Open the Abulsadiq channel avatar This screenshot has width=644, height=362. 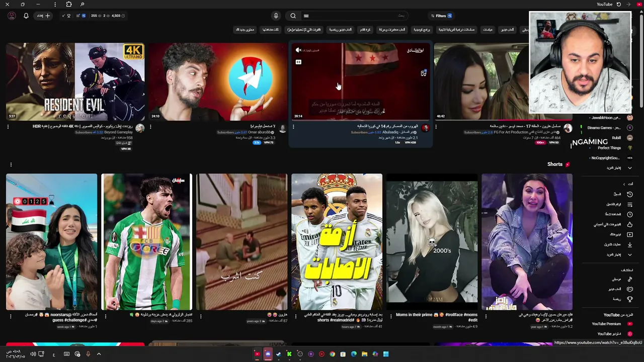point(425,128)
